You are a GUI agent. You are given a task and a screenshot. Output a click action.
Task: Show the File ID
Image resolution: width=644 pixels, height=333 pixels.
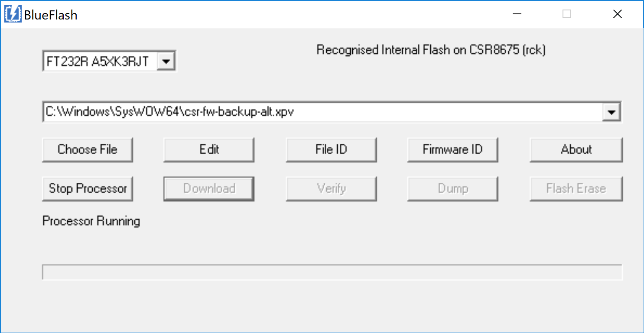(x=331, y=150)
